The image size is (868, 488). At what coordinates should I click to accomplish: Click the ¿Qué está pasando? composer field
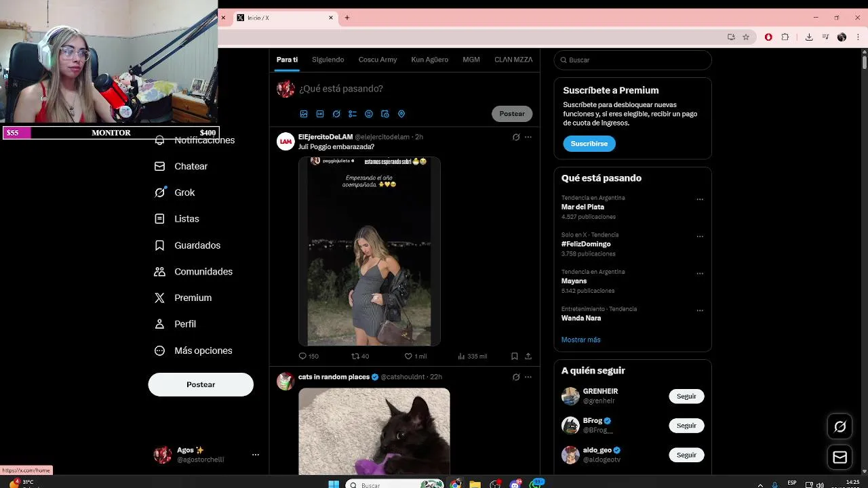click(x=341, y=89)
